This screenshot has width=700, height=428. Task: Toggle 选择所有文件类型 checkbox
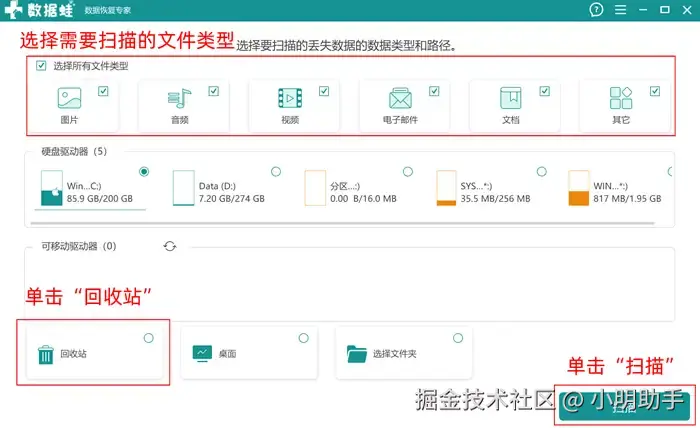(41, 66)
